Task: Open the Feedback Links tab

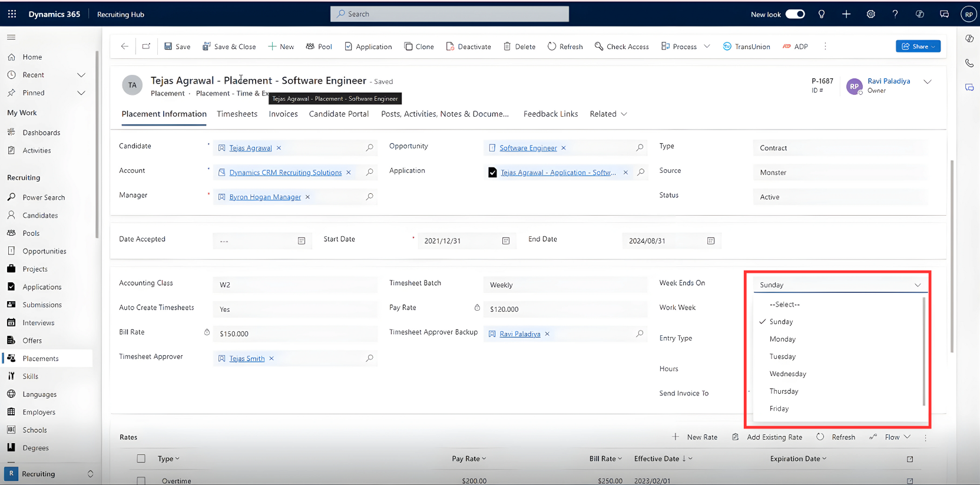Action: [x=551, y=114]
